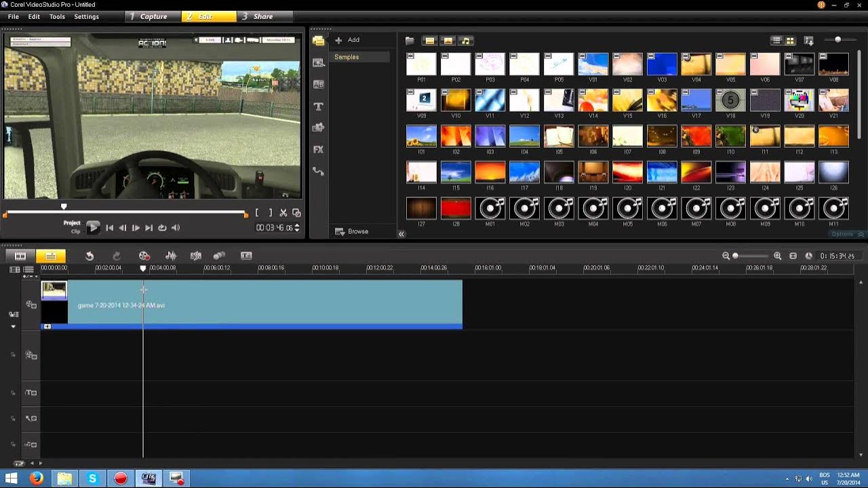Open the Graphic library
Screen dimensions: 868x488
pos(318,127)
